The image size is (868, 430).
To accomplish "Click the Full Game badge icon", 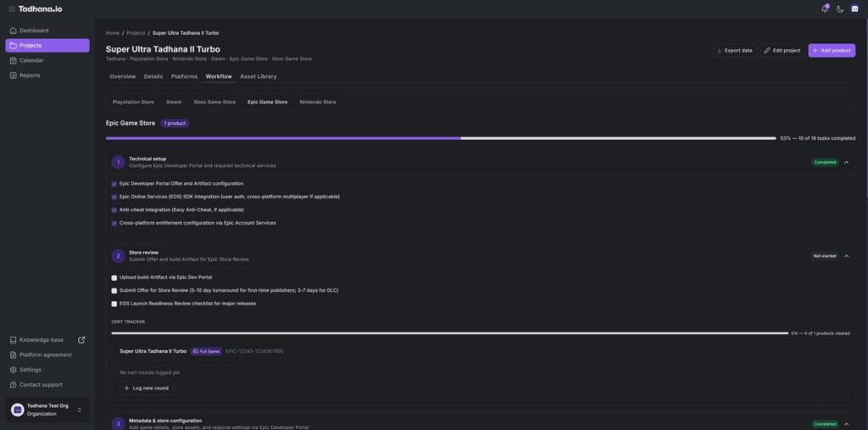I will tap(196, 351).
